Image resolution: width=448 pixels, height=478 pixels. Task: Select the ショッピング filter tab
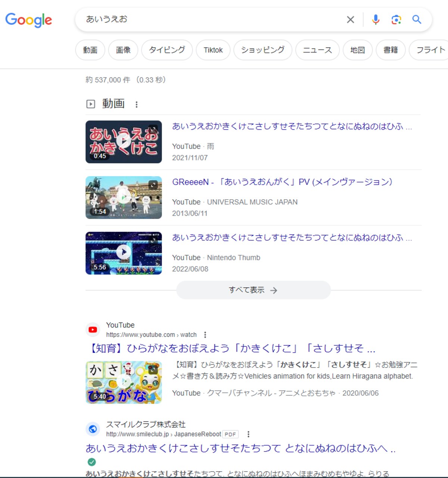pos(263,50)
